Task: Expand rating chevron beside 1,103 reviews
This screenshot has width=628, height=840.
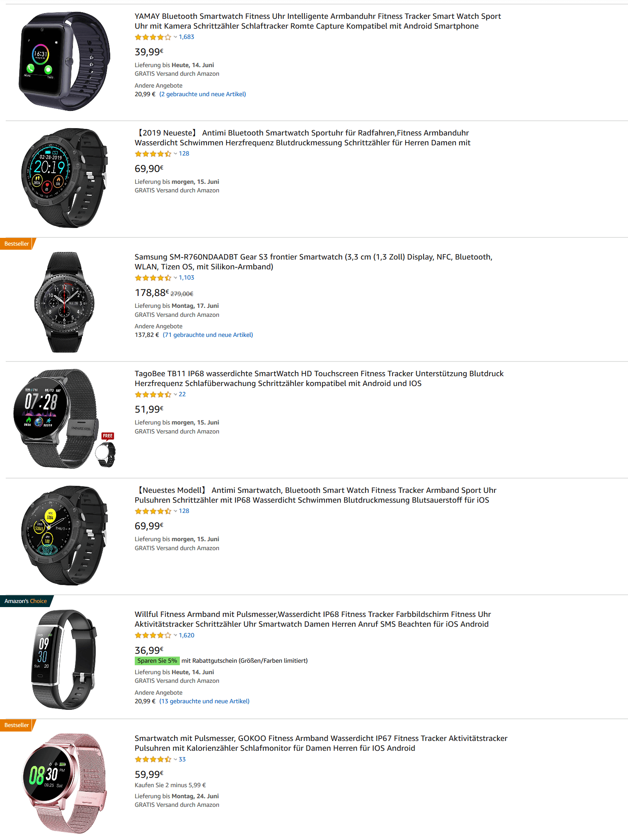Action: click(175, 278)
